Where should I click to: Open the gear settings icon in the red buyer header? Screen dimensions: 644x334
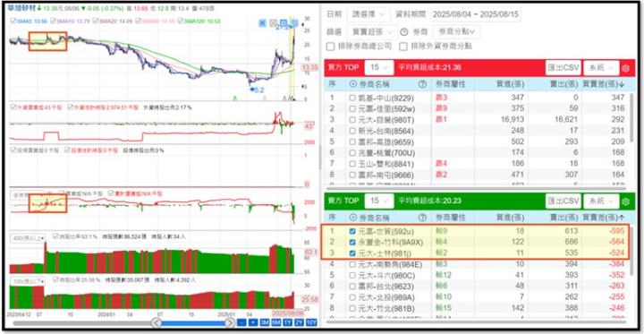coord(625,68)
